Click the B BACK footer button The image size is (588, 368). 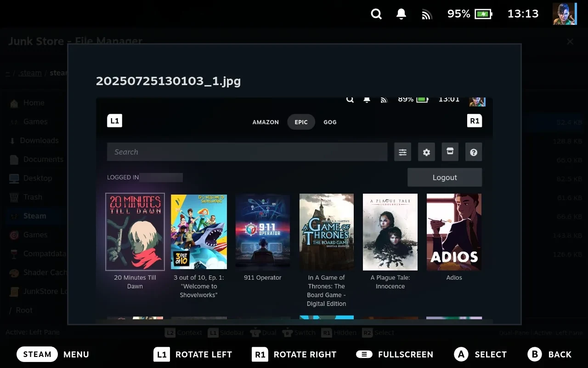[550, 355]
